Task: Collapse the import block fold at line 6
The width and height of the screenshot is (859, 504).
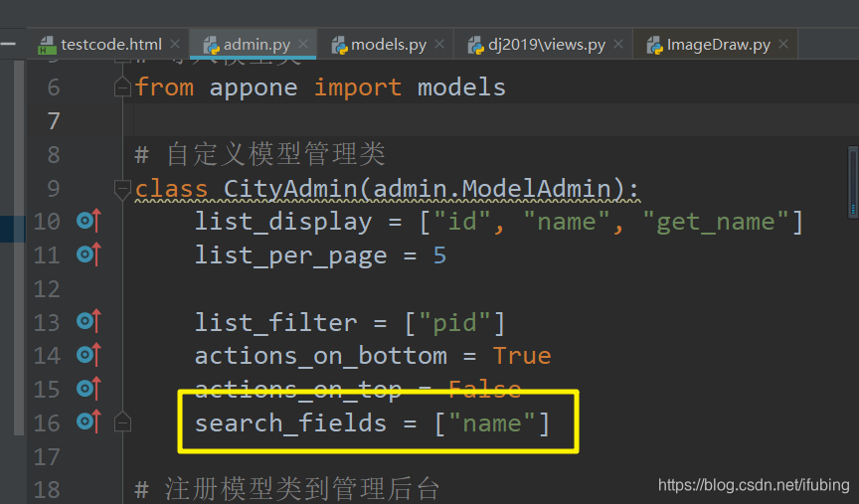Action: point(122,87)
